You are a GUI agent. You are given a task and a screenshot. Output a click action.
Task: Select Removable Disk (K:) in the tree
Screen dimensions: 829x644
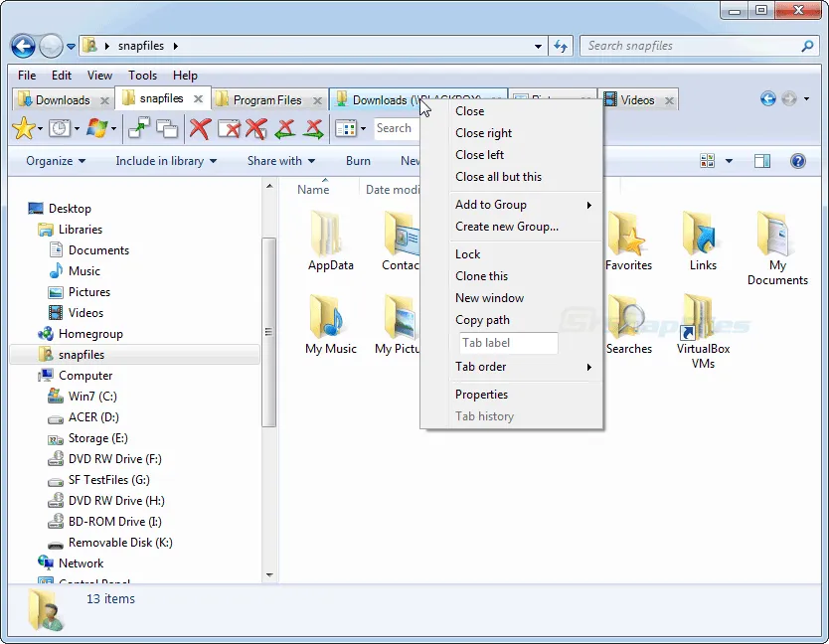(x=120, y=543)
